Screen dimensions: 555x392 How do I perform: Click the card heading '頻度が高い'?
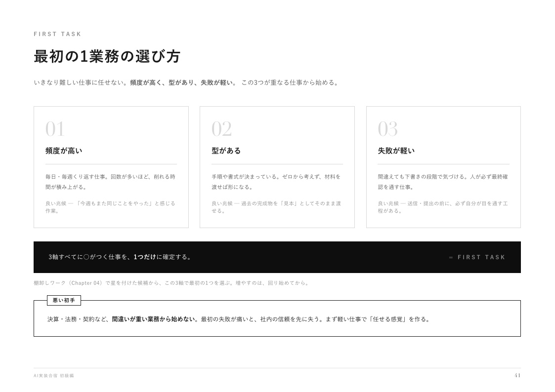tap(64, 151)
